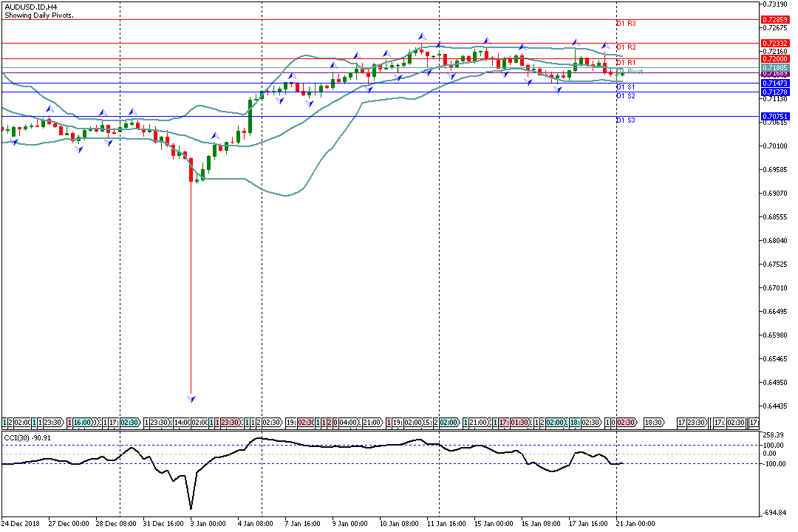
Task: Click the 21 Jan 00:00 date label
Action: tap(635, 524)
